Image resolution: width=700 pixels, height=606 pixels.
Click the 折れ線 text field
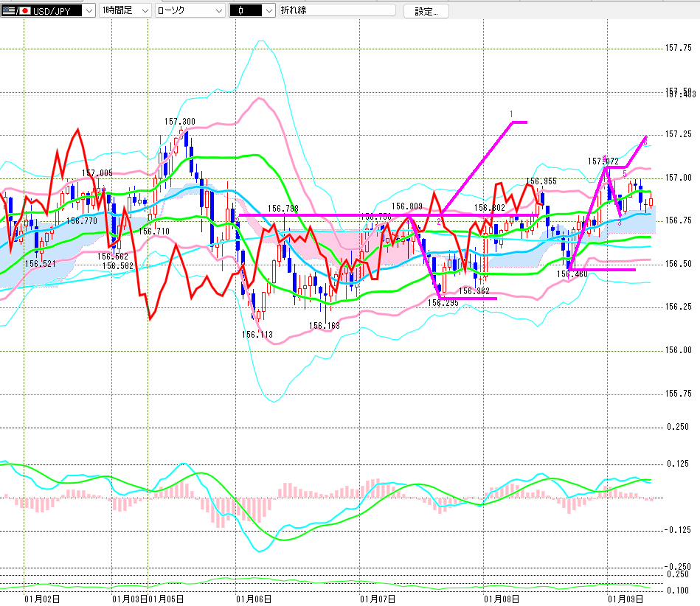(341, 11)
